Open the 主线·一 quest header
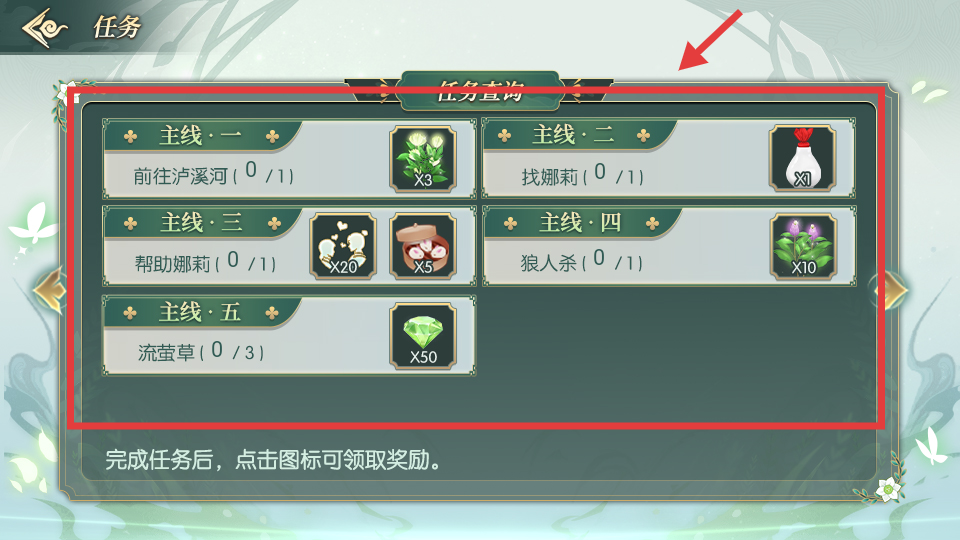 [x=201, y=135]
